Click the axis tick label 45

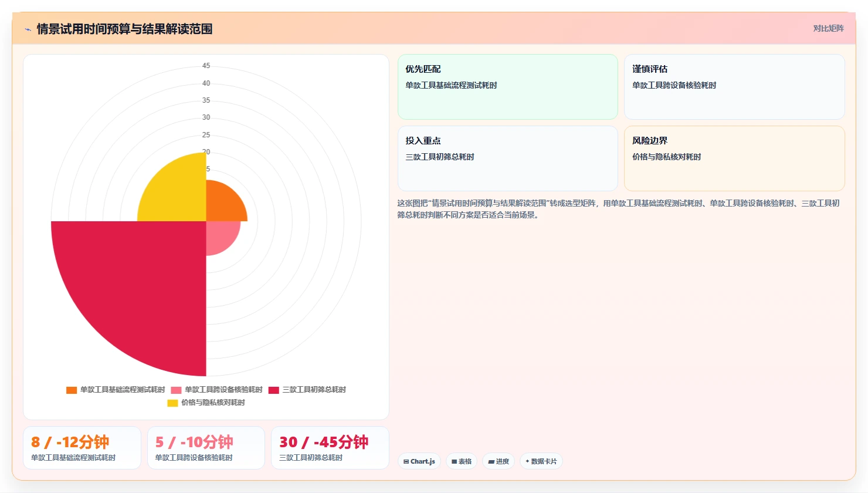point(206,66)
